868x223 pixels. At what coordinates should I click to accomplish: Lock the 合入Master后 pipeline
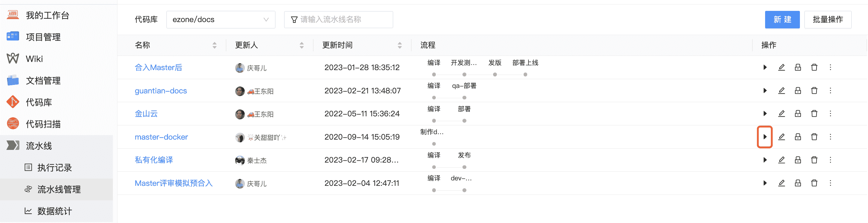tap(797, 67)
